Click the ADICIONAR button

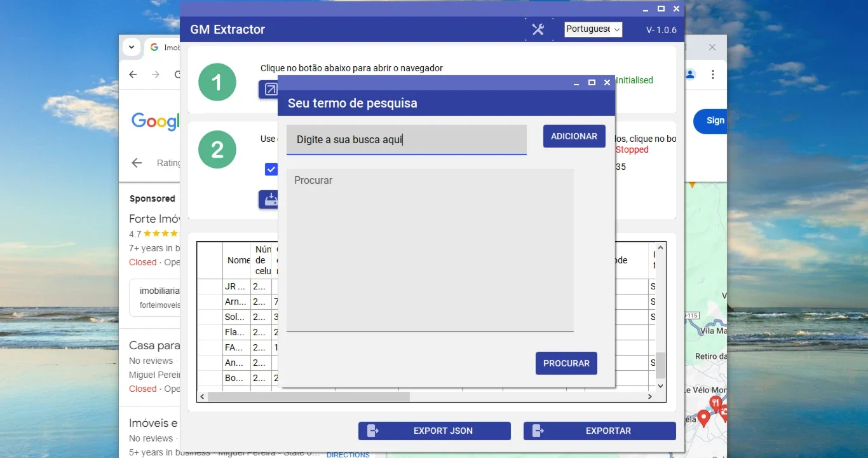[x=574, y=136]
